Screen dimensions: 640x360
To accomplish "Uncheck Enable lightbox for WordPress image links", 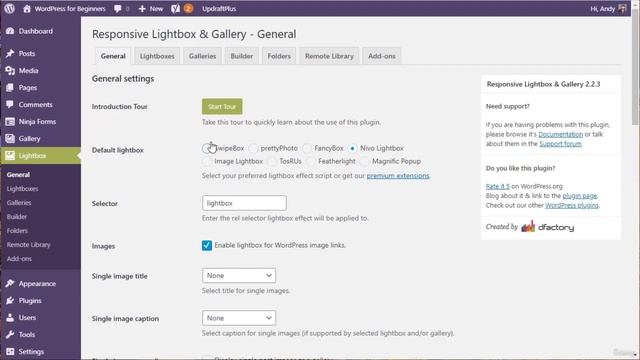I will 207,245.
